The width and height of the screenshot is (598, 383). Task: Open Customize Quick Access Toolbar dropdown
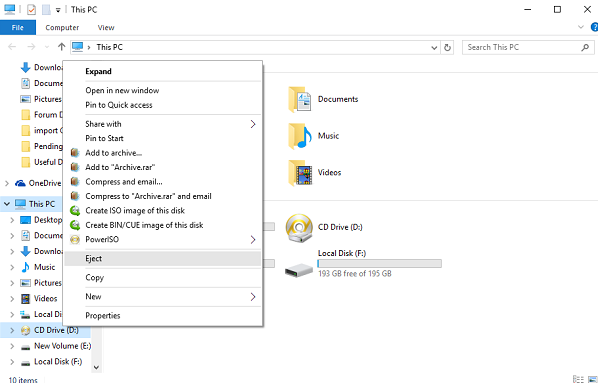coord(58,10)
